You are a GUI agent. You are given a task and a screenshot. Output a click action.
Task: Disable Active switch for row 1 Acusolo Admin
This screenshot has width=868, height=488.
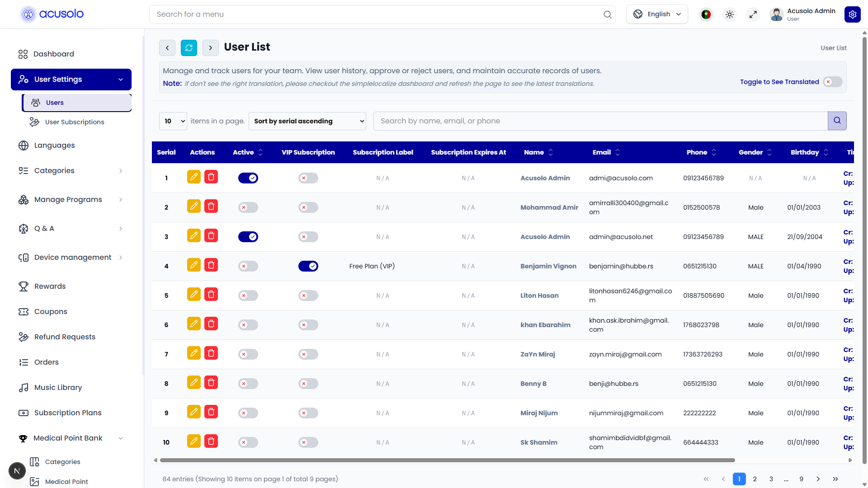(248, 178)
